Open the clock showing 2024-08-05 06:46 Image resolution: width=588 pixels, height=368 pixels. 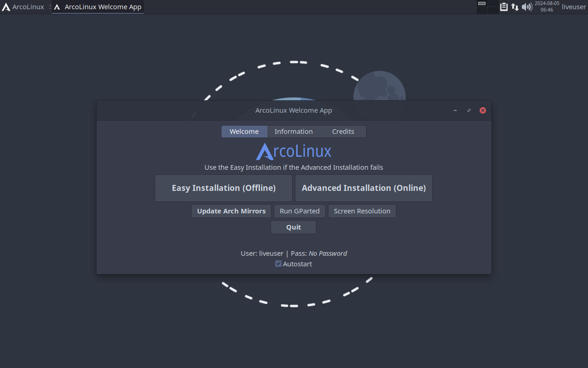point(547,7)
